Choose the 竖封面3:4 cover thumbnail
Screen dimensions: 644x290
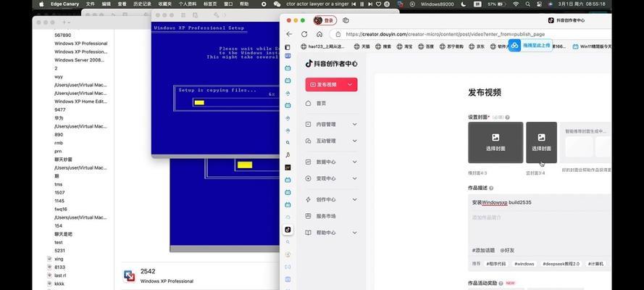[x=541, y=143]
